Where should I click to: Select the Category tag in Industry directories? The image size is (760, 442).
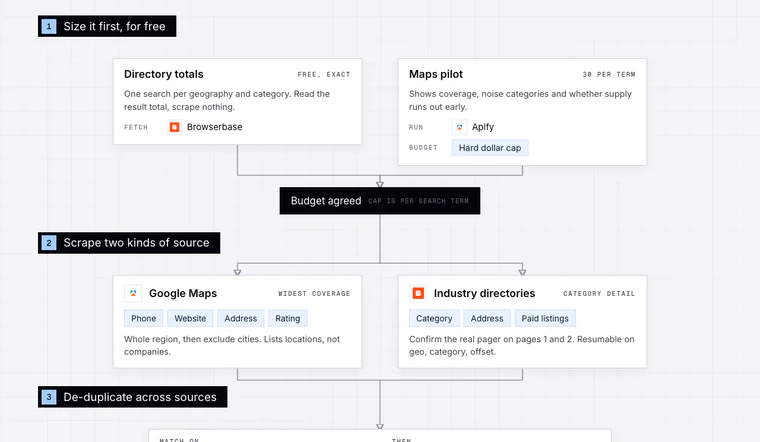[x=434, y=318]
